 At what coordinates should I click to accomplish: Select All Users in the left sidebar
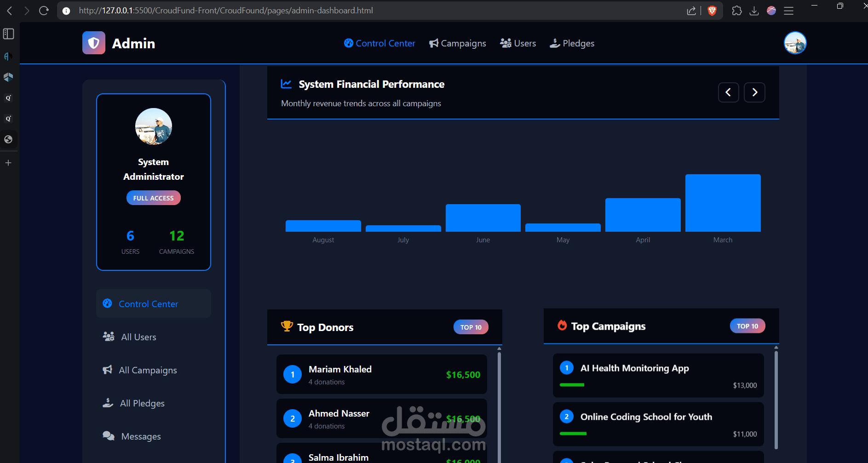click(154, 337)
